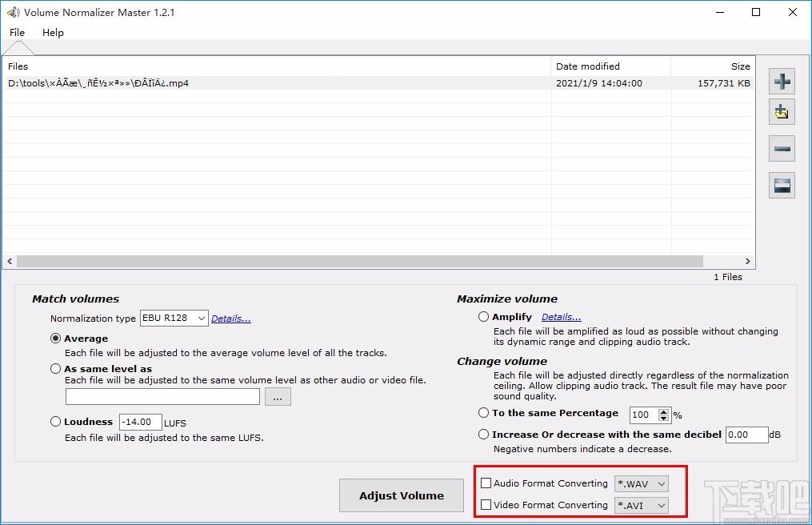Add a folder with the folder-plus icon
The height and width of the screenshot is (525, 812).
tap(782, 111)
